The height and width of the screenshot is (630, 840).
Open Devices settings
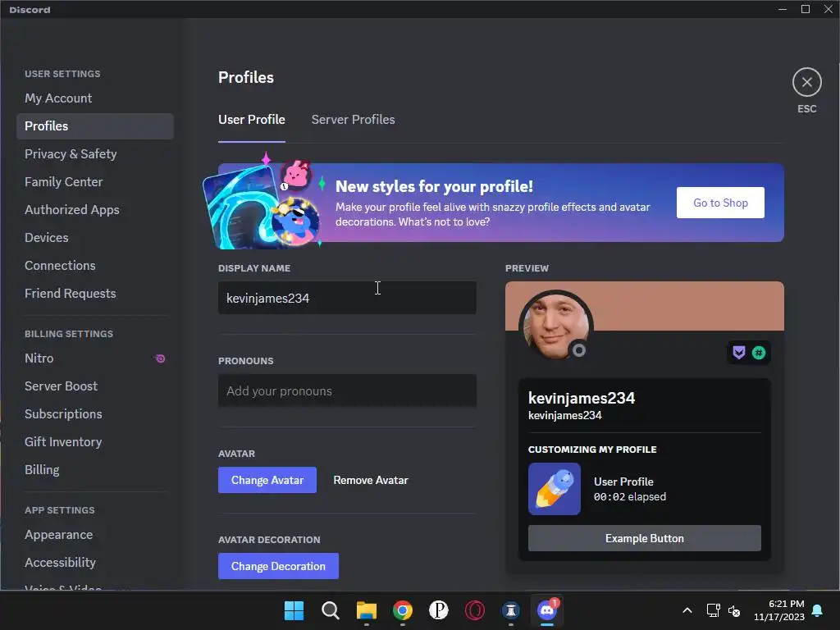(95, 237)
